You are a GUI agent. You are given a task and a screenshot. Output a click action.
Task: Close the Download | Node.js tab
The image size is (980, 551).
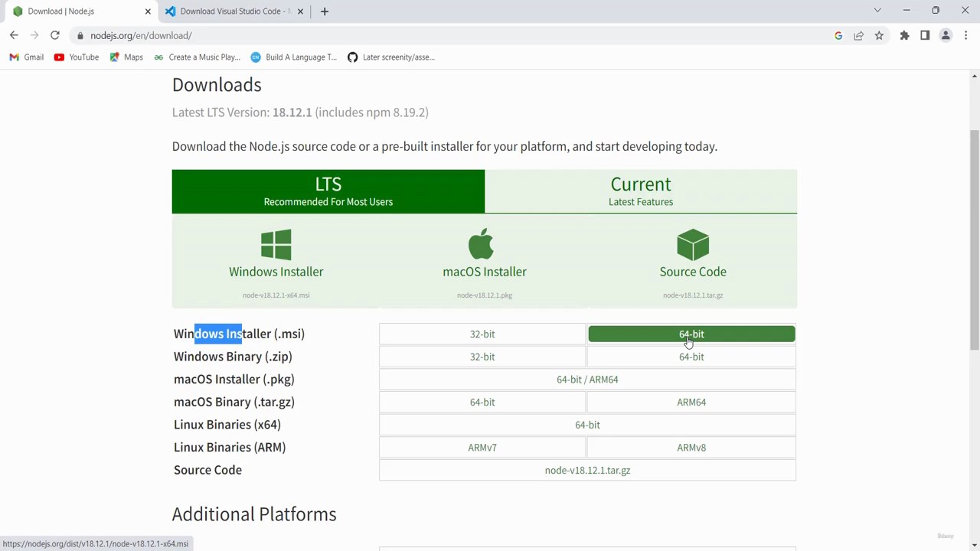coord(148,11)
